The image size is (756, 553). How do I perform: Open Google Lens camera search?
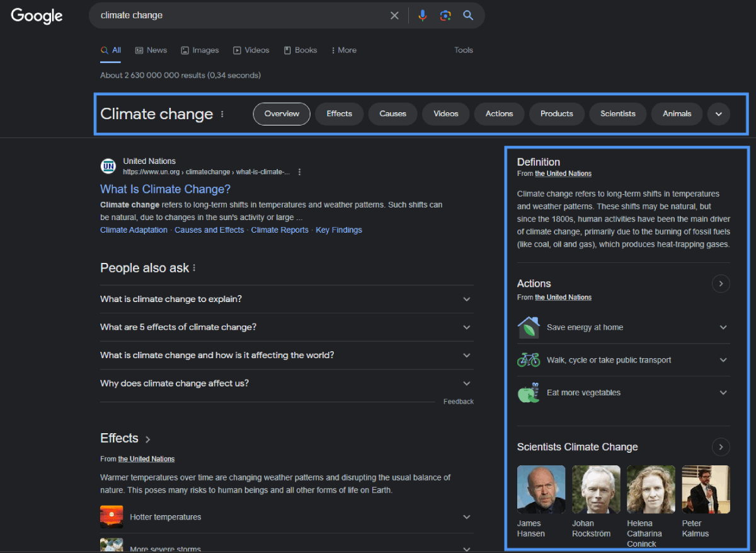point(445,15)
